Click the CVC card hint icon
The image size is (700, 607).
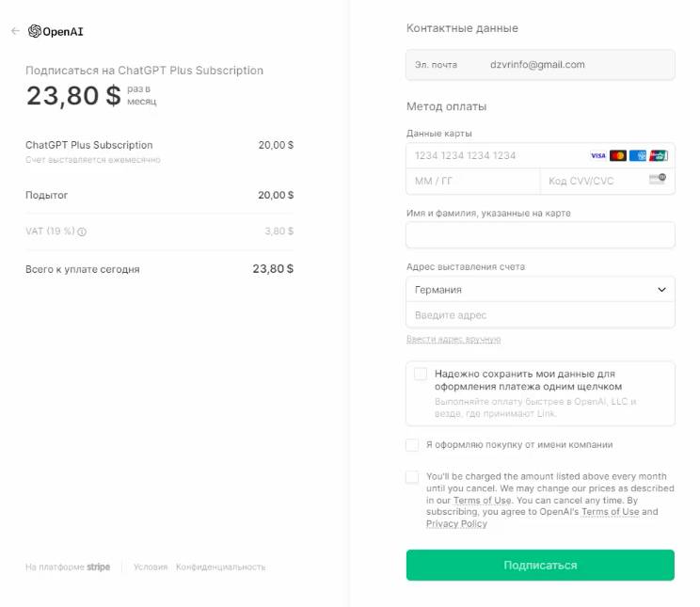658,179
